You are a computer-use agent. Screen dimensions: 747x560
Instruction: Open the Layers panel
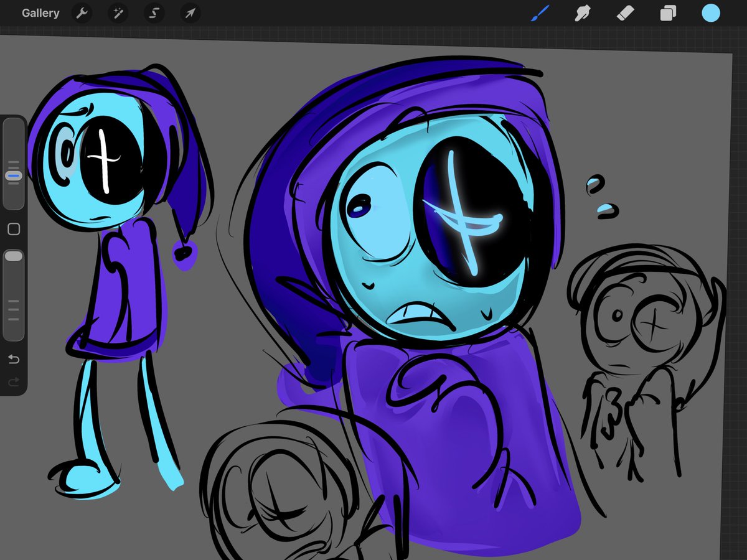pos(668,13)
